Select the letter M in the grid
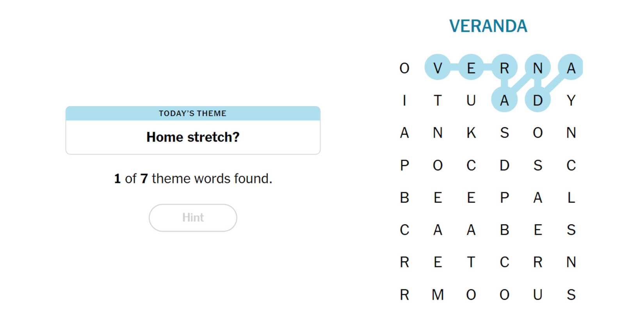 [438, 294]
